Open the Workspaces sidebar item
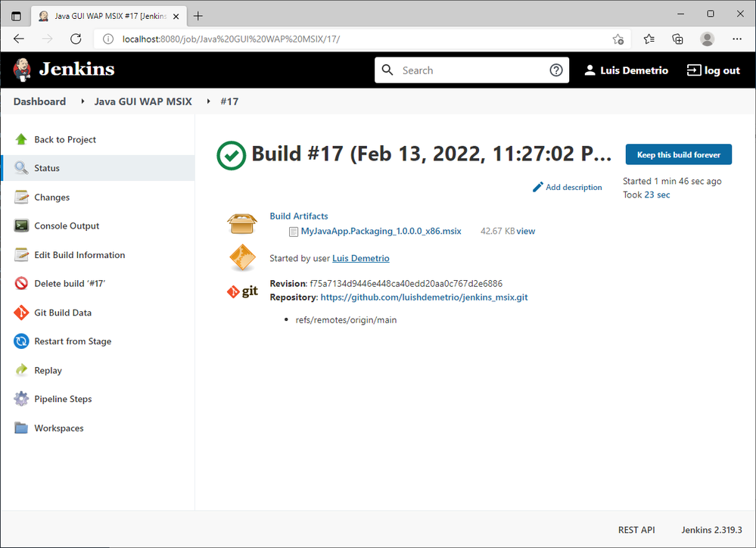 (x=98, y=428)
